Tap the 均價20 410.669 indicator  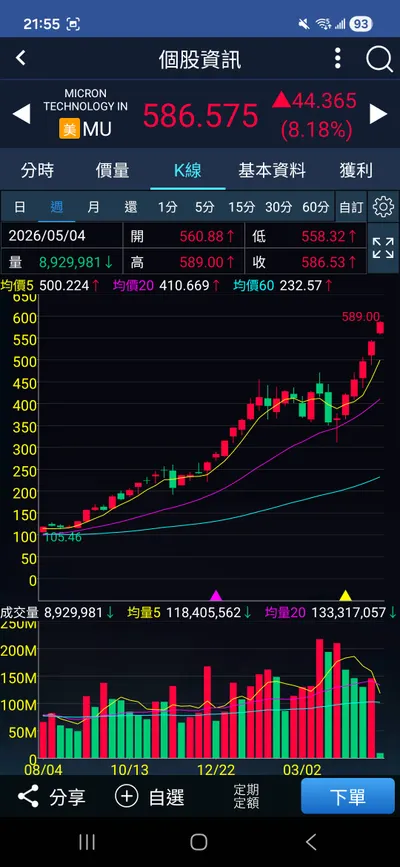(x=167, y=285)
